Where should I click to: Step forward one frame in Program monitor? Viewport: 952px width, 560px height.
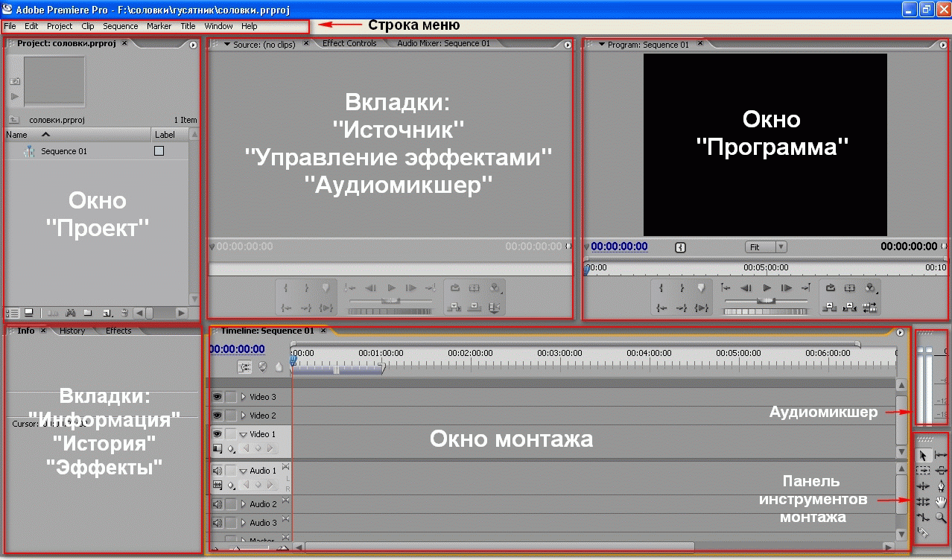point(787,288)
